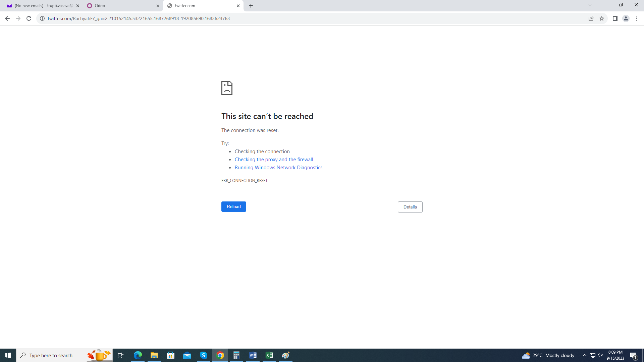Toggle the browser side panel icon
The height and width of the screenshot is (362, 644).
click(615, 18)
